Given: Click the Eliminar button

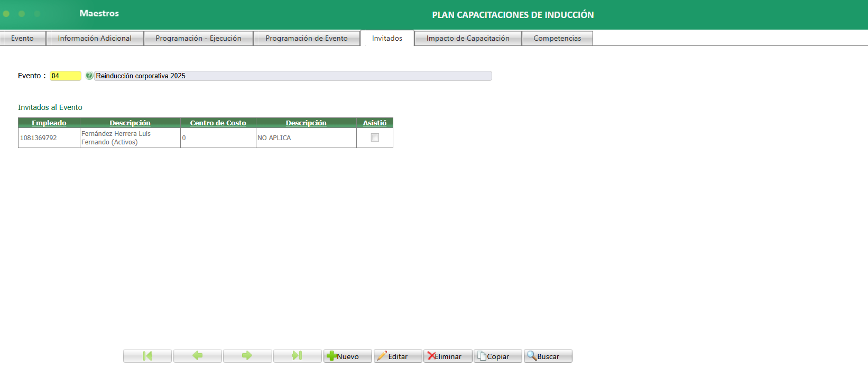Looking at the screenshot, I should pyautogui.click(x=448, y=356).
